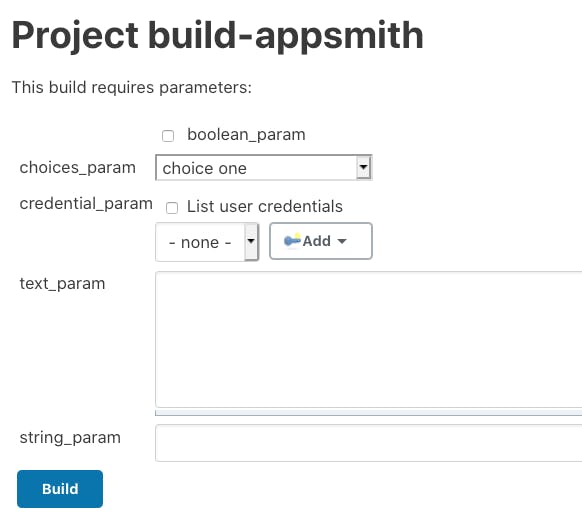Click the credential_param label

86,204
